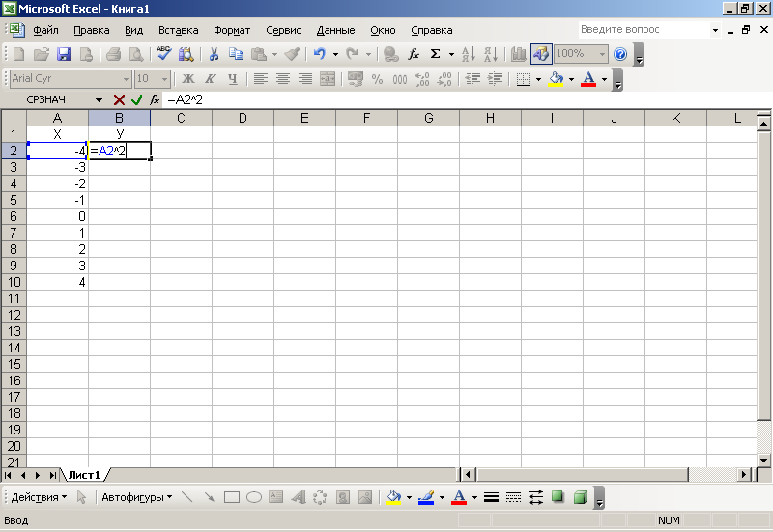Merge and center cells icon
The width and height of the screenshot is (773, 532).
pyautogui.click(x=328, y=79)
